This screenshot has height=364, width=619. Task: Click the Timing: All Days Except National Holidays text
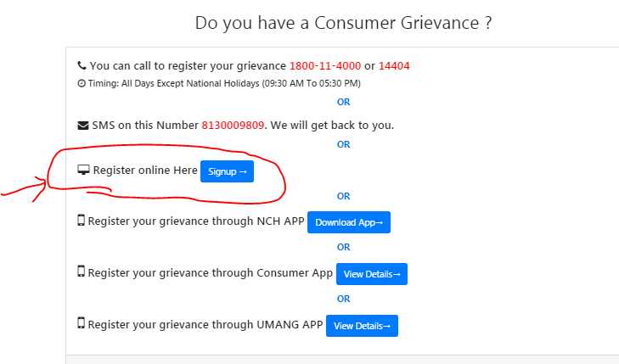point(224,83)
